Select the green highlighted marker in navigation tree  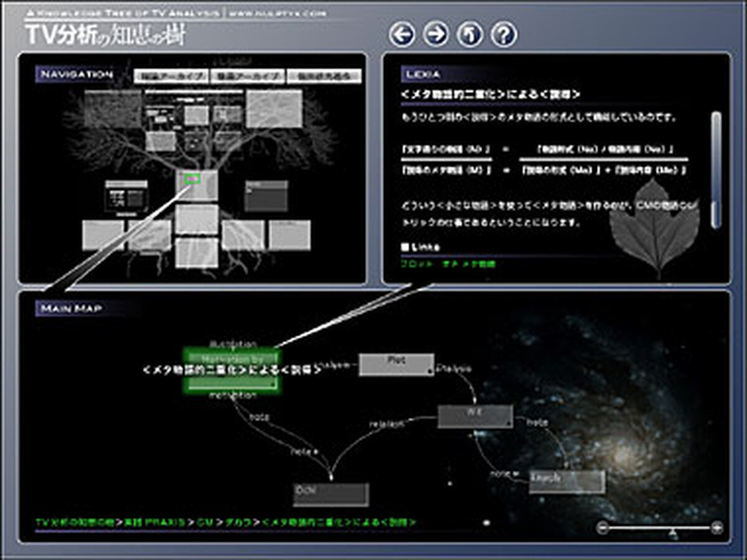192,179
